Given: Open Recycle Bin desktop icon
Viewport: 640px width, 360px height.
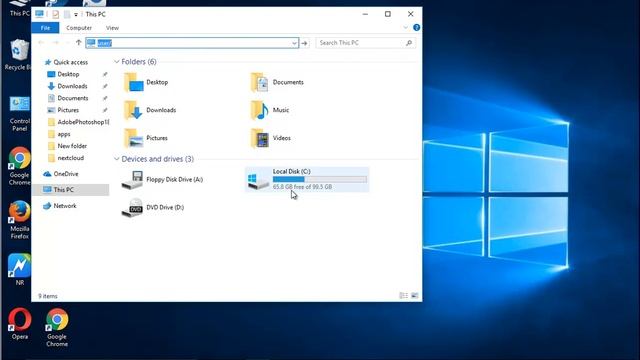Looking at the screenshot, I should [x=18, y=55].
